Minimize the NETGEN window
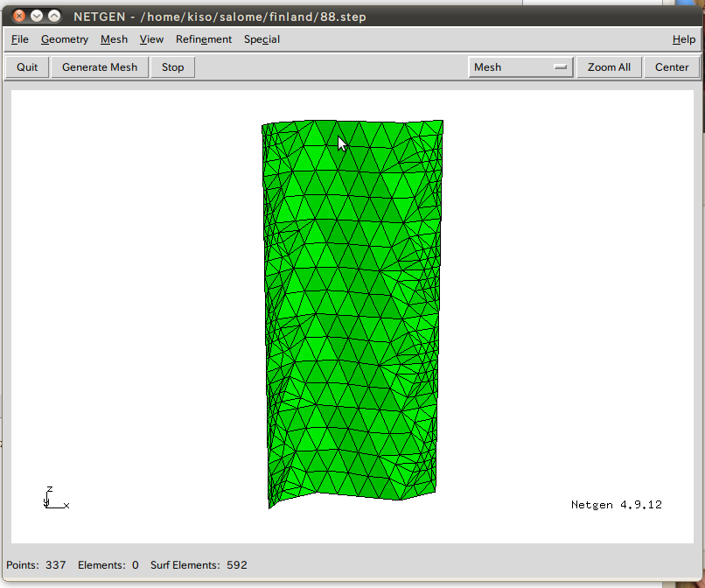Screen dimensions: 705x588 pyautogui.click(x=37, y=17)
